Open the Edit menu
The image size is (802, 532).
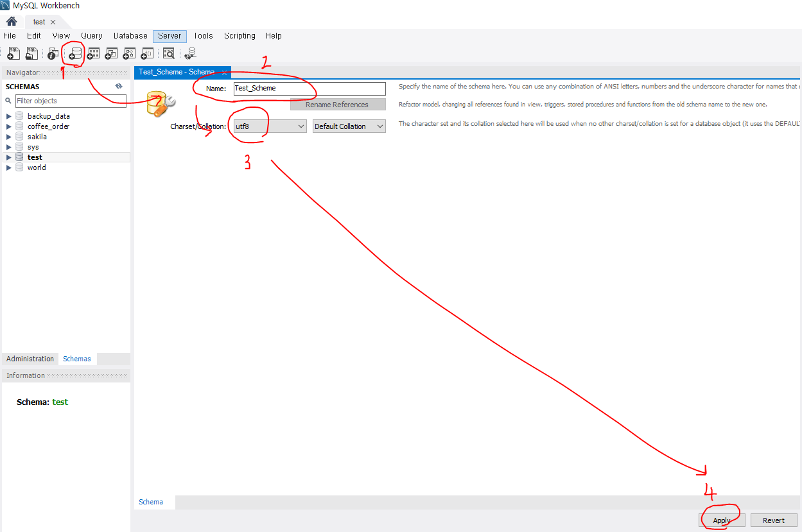(x=34, y=36)
